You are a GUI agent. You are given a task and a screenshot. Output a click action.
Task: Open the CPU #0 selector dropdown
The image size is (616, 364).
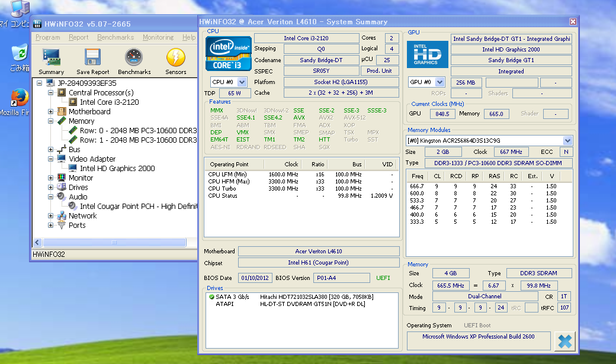pyautogui.click(x=242, y=82)
